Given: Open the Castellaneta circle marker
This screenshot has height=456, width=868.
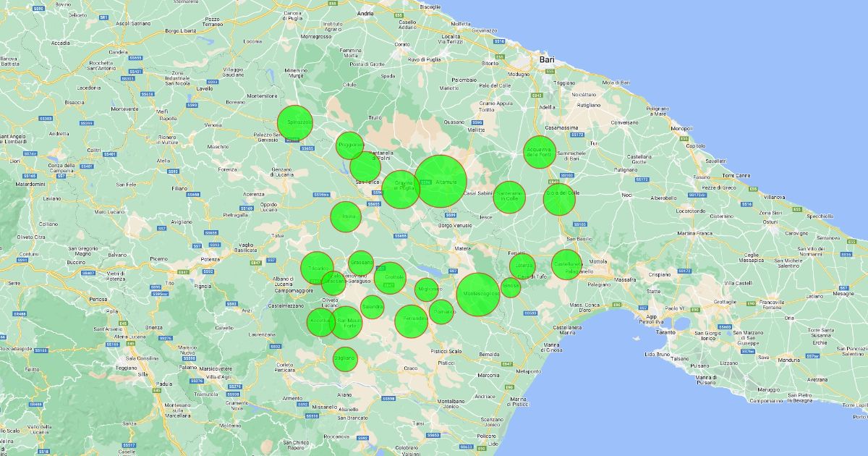Looking at the screenshot, I should coord(566,265).
